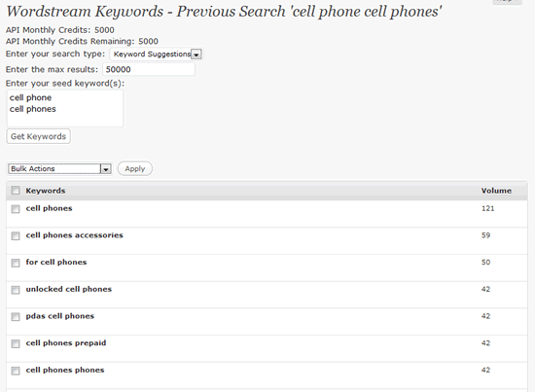Click the 'unlocked cell phones' keyword
This screenshot has height=392, width=535.
coord(69,289)
